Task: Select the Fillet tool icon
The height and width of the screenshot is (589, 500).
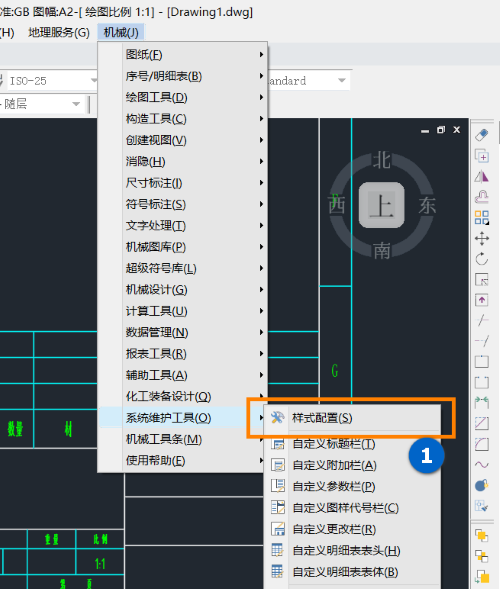Action: [x=482, y=444]
